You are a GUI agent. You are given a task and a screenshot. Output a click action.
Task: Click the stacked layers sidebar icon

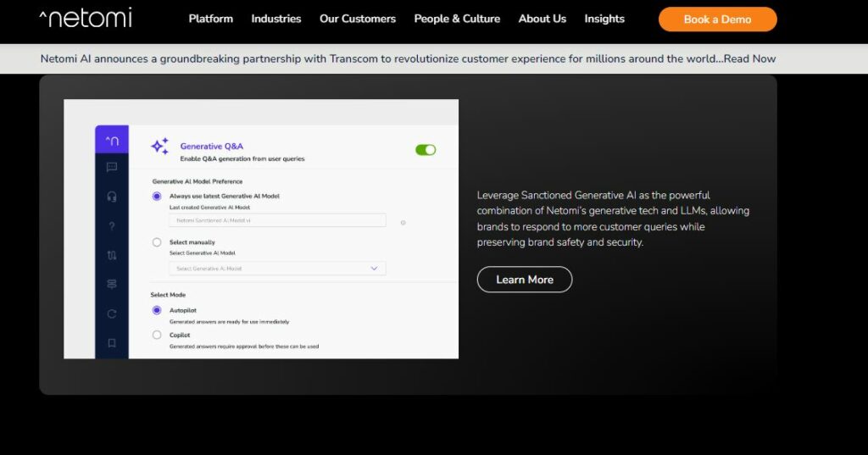tap(112, 284)
